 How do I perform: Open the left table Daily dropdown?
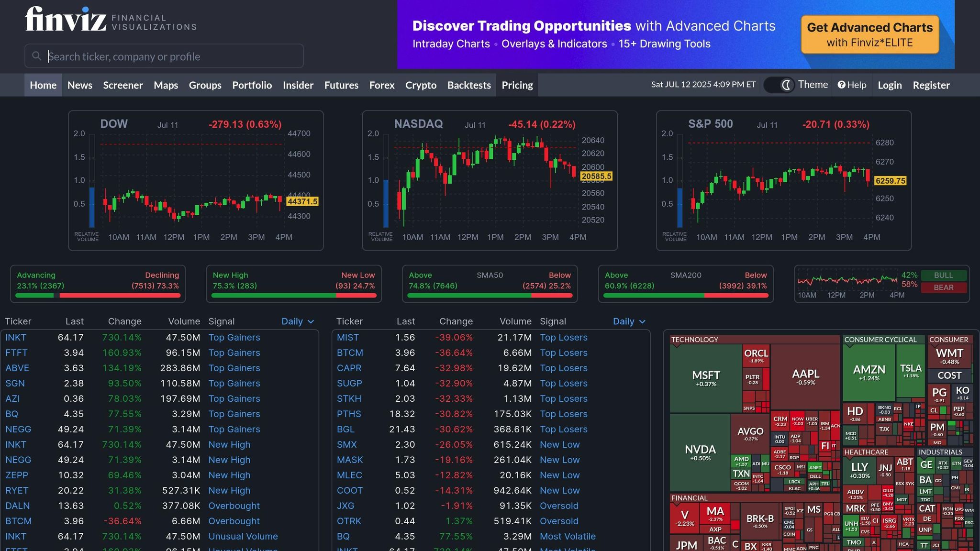click(x=298, y=321)
